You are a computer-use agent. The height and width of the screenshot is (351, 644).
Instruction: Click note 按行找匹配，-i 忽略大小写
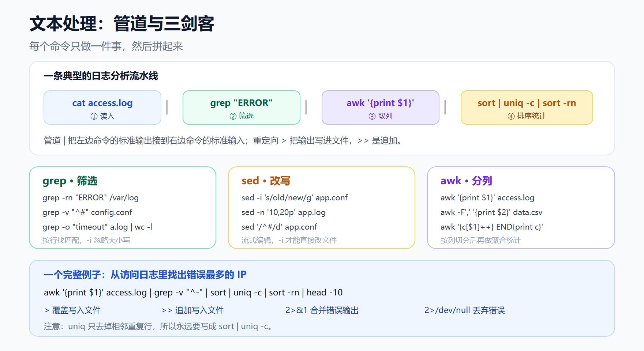pos(86,240)
